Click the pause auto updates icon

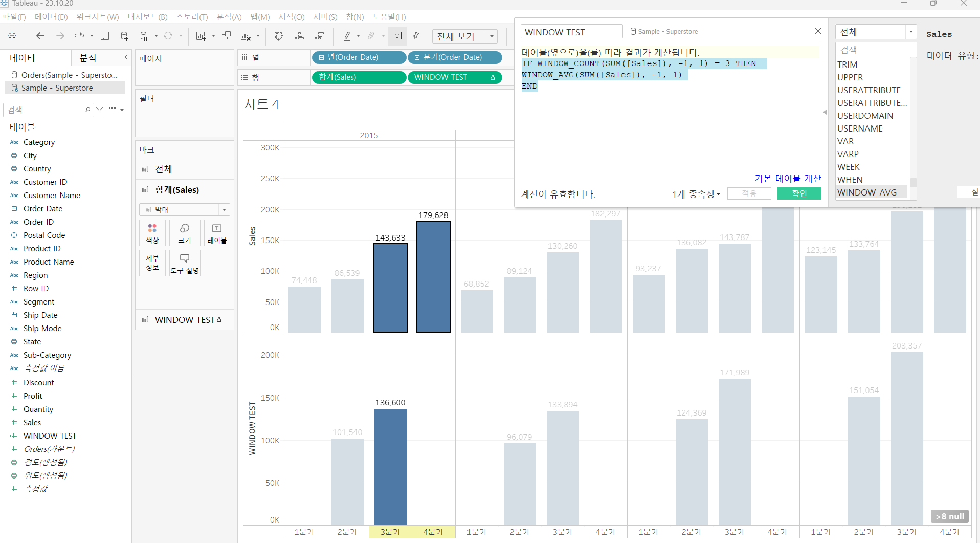[144, 36]
